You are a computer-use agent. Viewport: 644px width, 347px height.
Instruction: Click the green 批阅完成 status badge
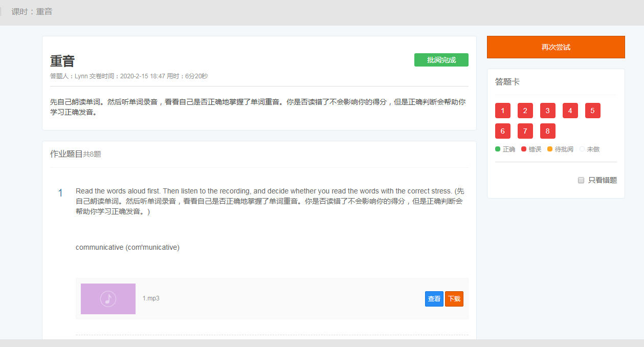(x=441, y=60)
